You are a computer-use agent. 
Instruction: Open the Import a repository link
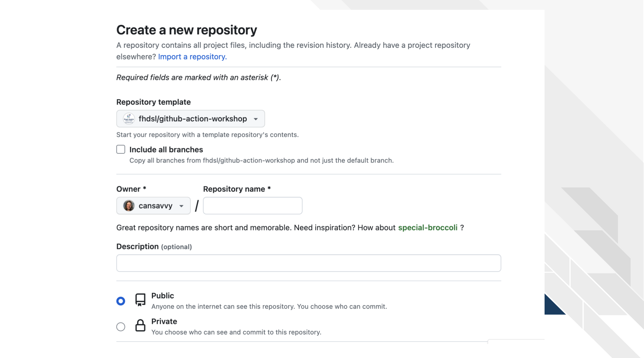point(192,57)
